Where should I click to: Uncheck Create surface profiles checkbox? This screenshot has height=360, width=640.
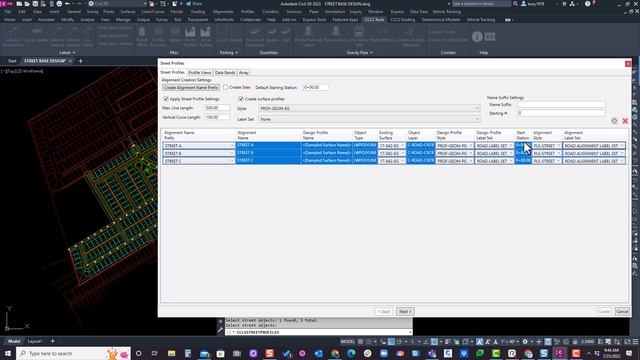point(241,99)
